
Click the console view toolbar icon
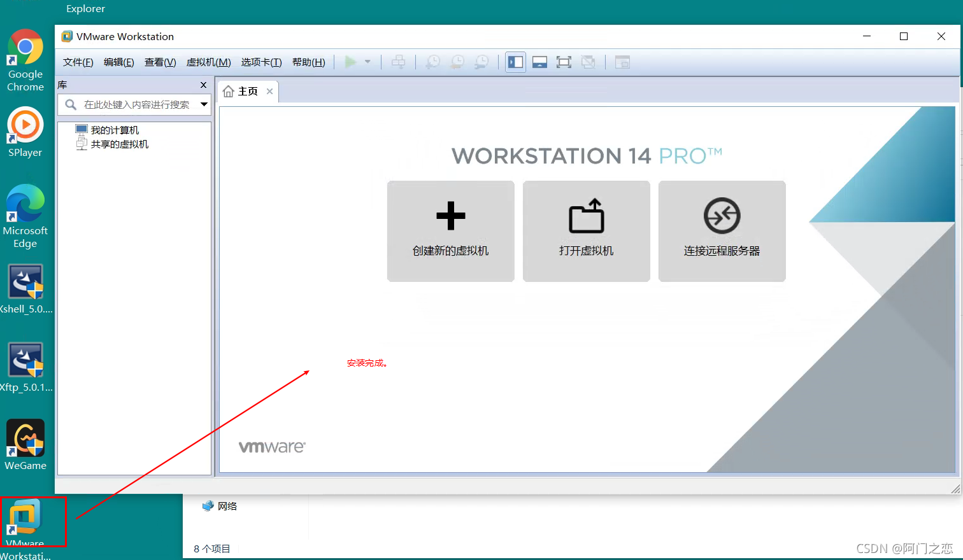tap(622, 62)
